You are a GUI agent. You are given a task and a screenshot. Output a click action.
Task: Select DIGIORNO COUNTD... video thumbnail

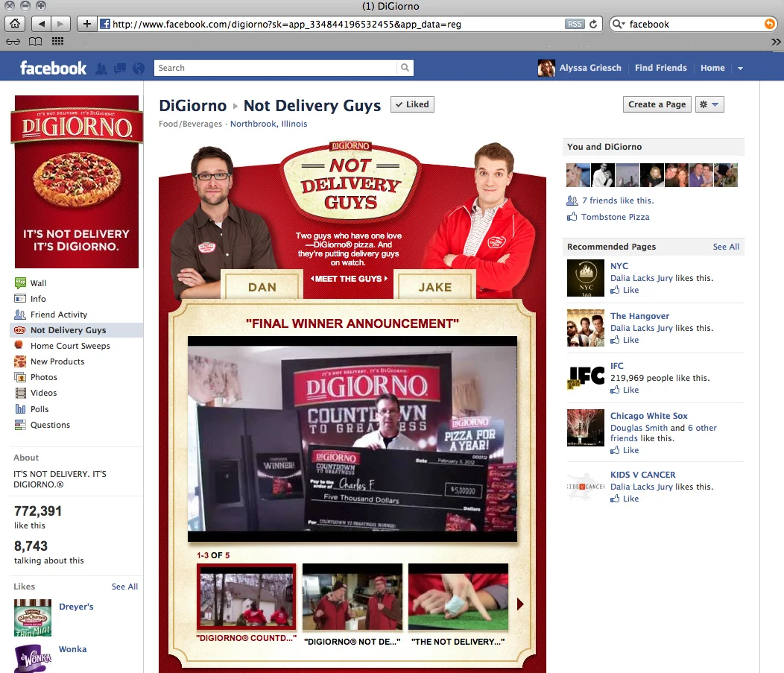point(247,597)
